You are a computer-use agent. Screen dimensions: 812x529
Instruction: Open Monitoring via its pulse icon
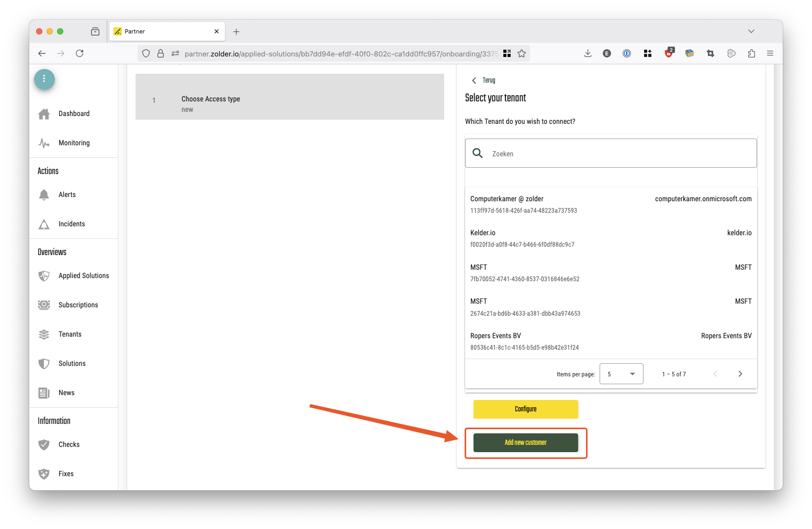[x=44, y=143]
